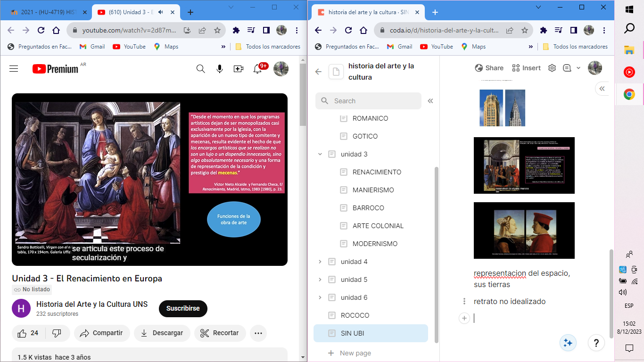Image resolution: width=644 pixels, height=362 pixels.
Task: Open YouTube hamburger guide menu
Action: (x=14, y=69)
